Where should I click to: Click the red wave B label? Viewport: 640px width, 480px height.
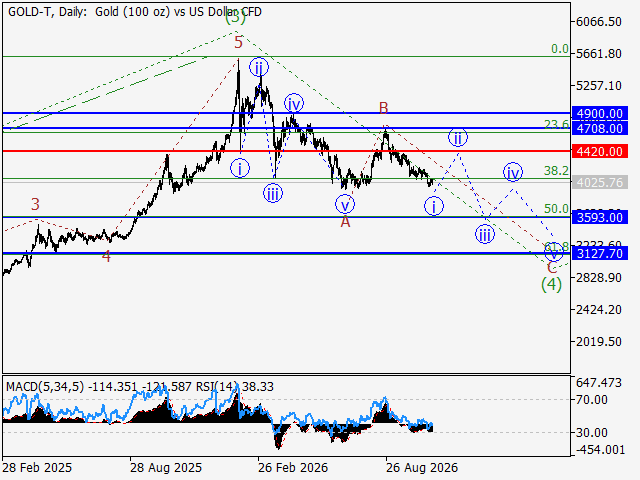coord(383,108)
